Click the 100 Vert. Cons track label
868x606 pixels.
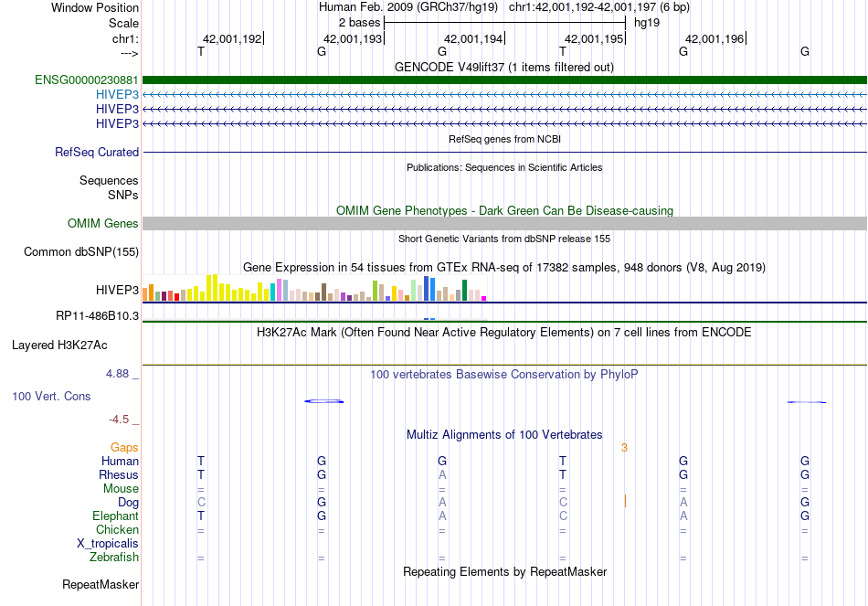(x=51, y=396)
